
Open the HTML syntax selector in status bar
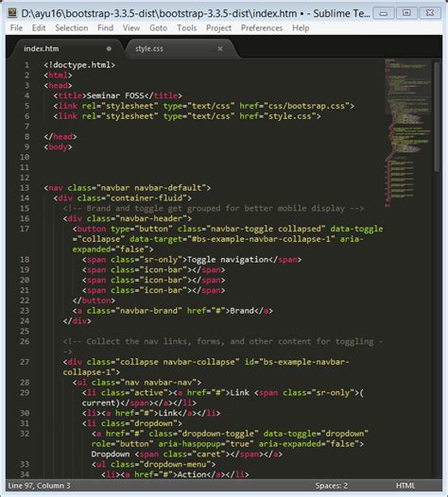point(405,486)
